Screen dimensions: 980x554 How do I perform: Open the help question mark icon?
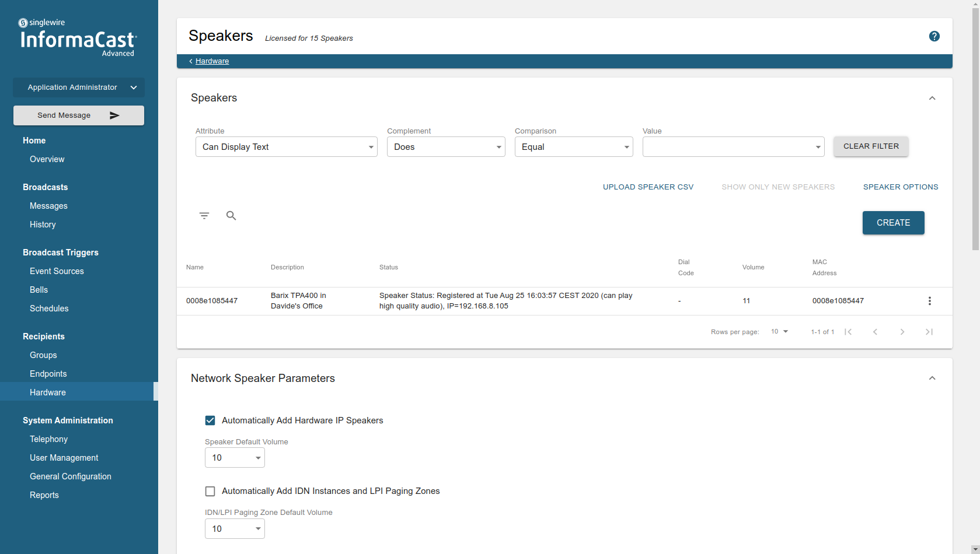click(x=934, y=36)
